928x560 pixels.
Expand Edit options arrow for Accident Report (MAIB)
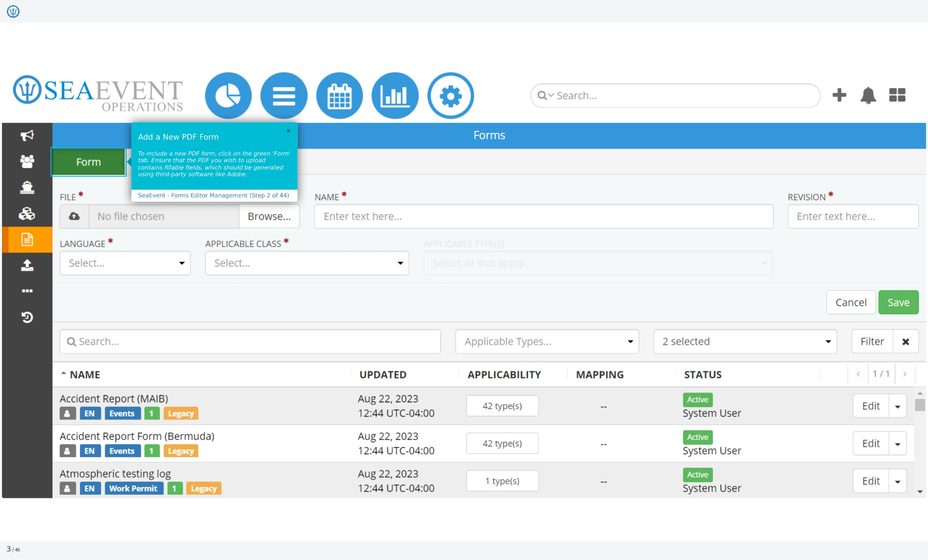(x=897, y=406)
